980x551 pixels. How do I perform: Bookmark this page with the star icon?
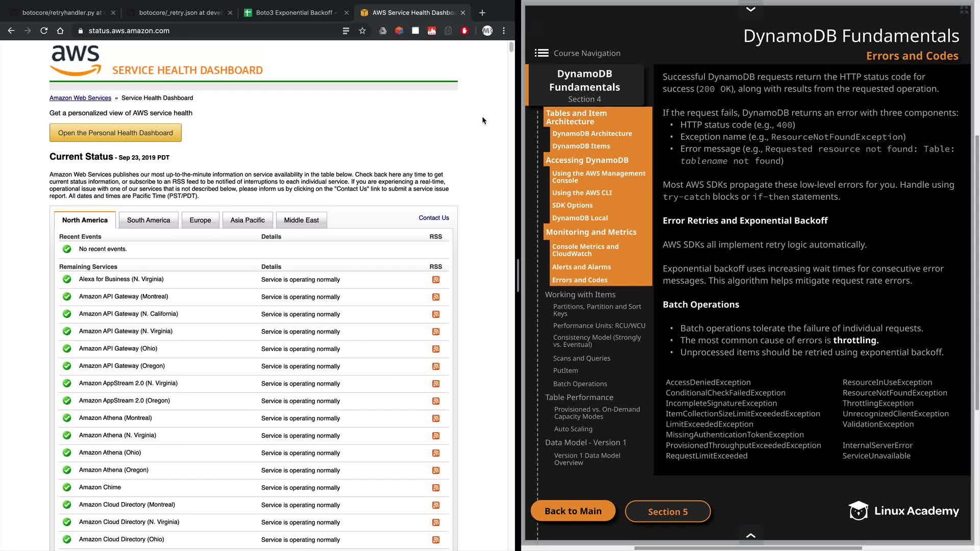362,31
